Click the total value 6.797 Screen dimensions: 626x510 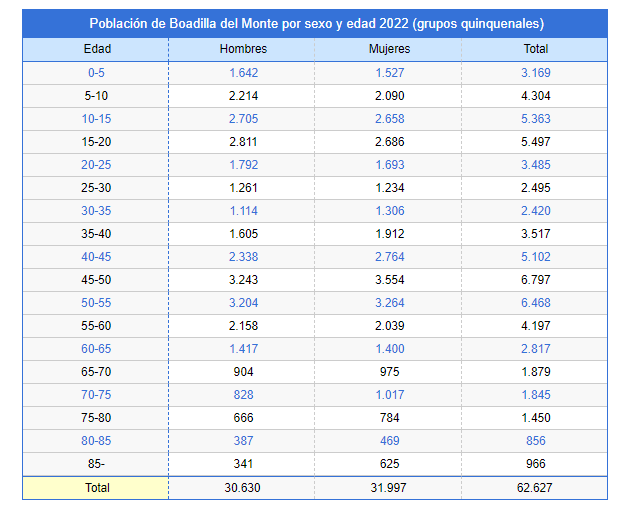pos(536,280)
